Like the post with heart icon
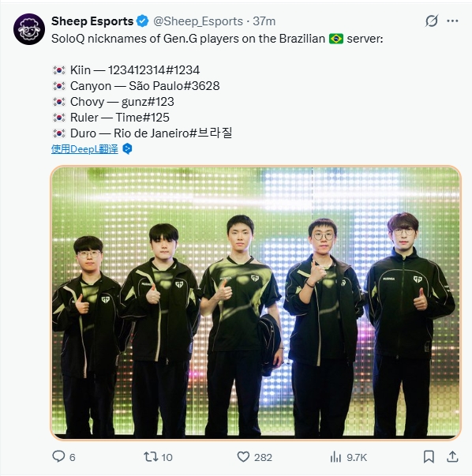The image size is (472, 476). click(x=243, y=457)
